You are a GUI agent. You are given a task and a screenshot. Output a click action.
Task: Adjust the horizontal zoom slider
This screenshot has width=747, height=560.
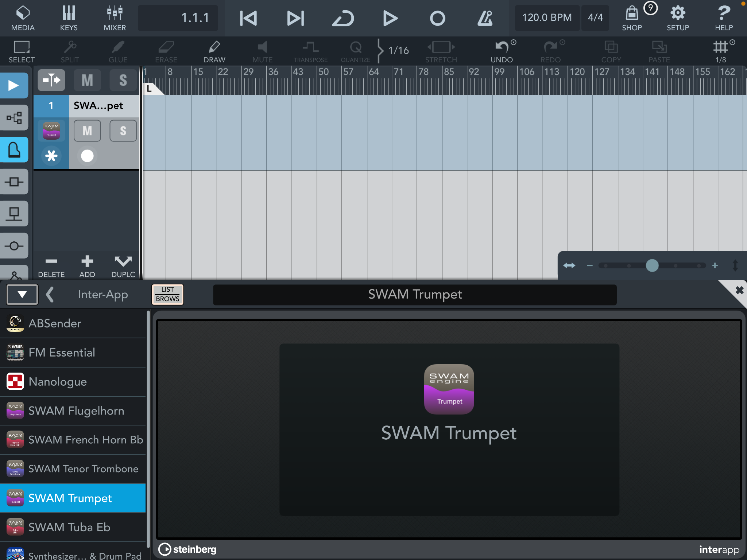click(x=652, y=265)
